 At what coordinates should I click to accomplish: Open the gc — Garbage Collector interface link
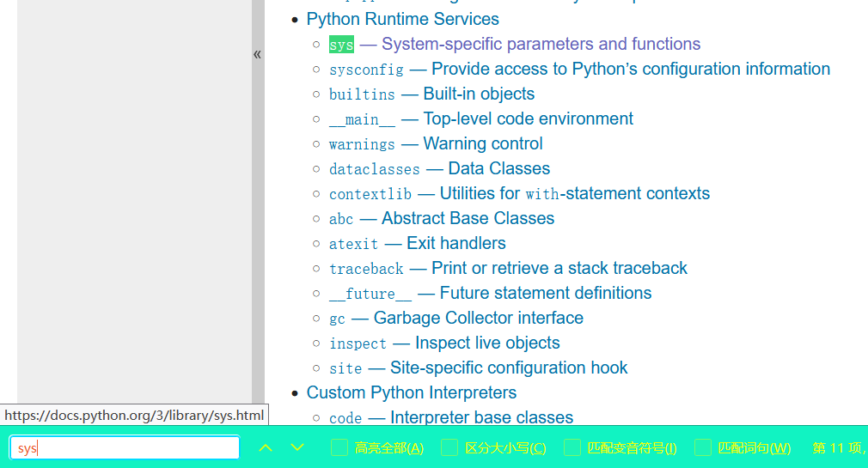click(x=456, y=318)
